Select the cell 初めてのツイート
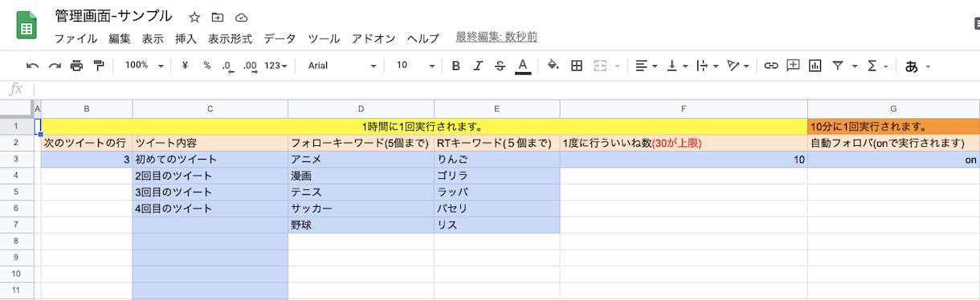Screen dimensions: 980x300 pyautogui.click(x=210, y=159)
